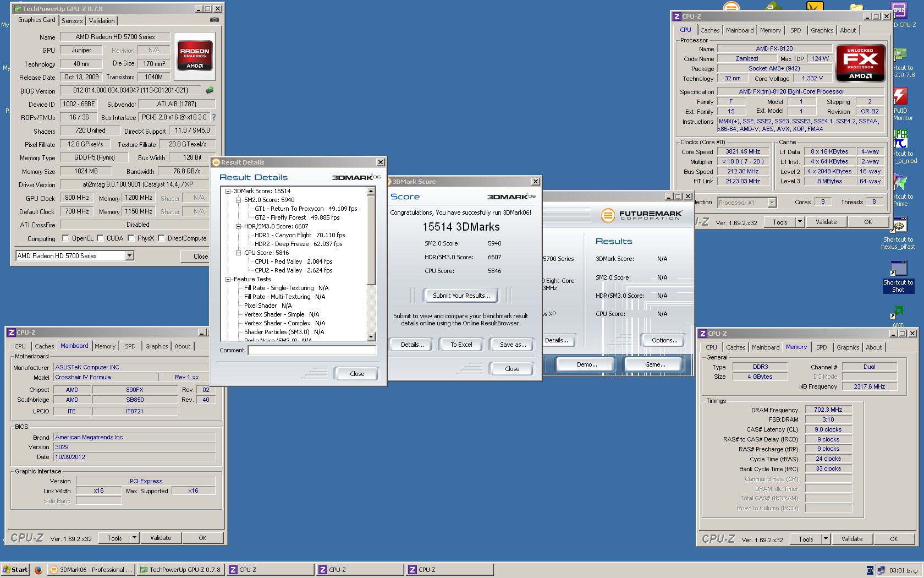Switch to the Validation tab in GPU-Z
Image resolution: width=924 pixels, height=578 pixels.
tap(102, 21)
